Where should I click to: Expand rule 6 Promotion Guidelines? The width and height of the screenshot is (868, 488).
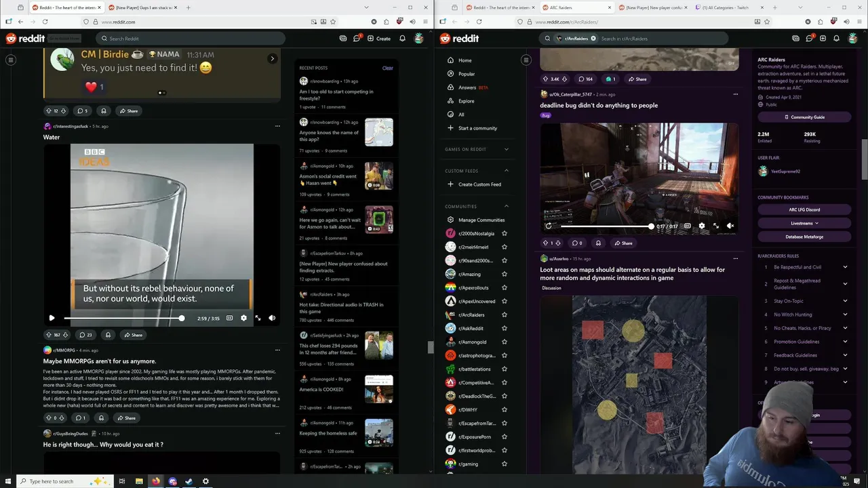coord(845,342)
